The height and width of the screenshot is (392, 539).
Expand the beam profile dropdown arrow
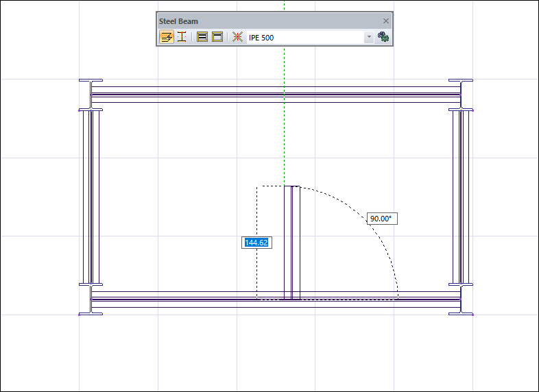[369, 38]
